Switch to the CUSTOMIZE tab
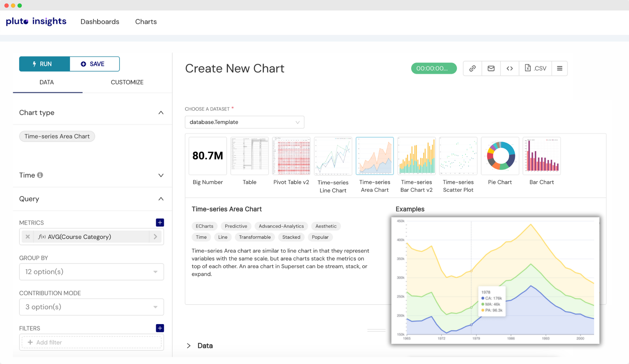Image resolution: width=629 pixels, height=364 pixels. pyautogui.click(x=127, y=82)
